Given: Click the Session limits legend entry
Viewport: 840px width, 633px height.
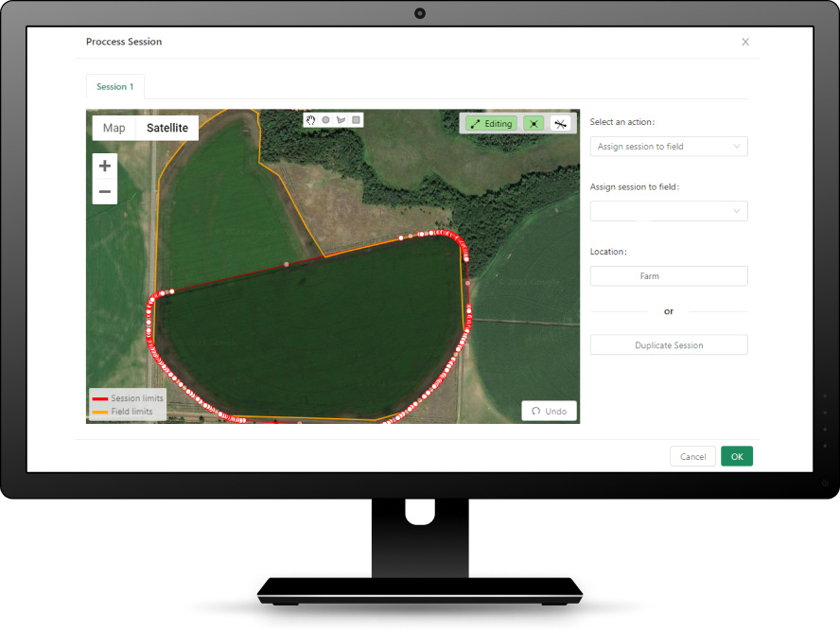Looking at the screenshot, I should 128,398.
